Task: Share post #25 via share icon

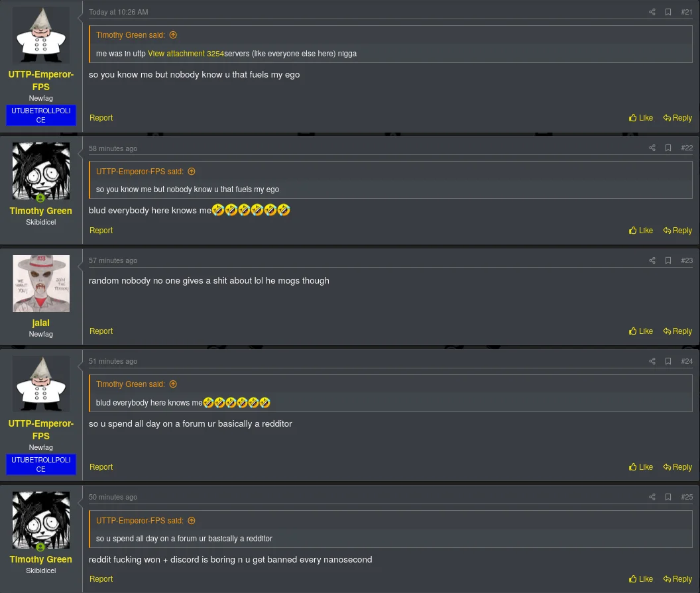Action: [x=652, y=497]
